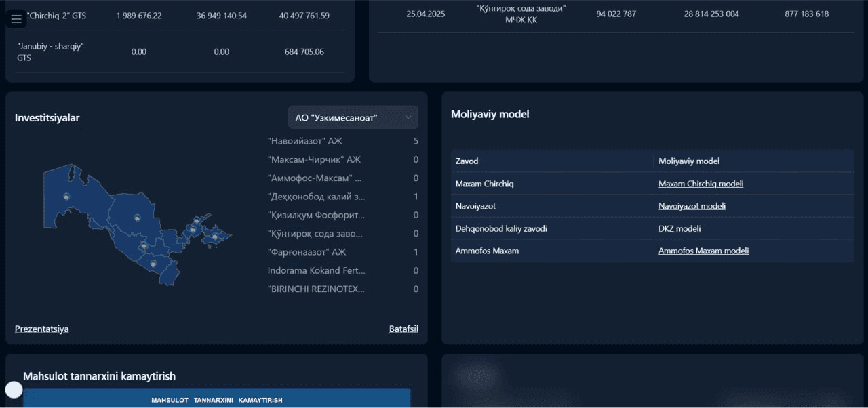
Task: Click value 1 989 676.22
Action: tap(139, 15)
